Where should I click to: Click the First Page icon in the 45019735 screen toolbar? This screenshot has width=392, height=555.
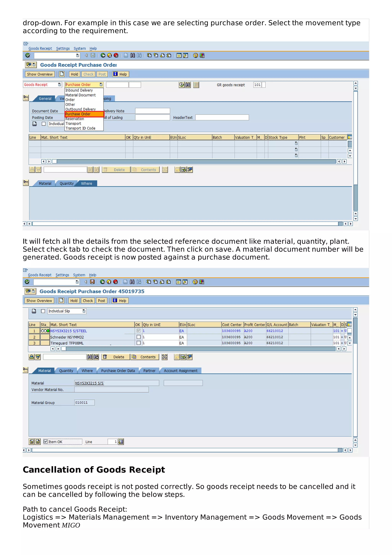[149, 282]
